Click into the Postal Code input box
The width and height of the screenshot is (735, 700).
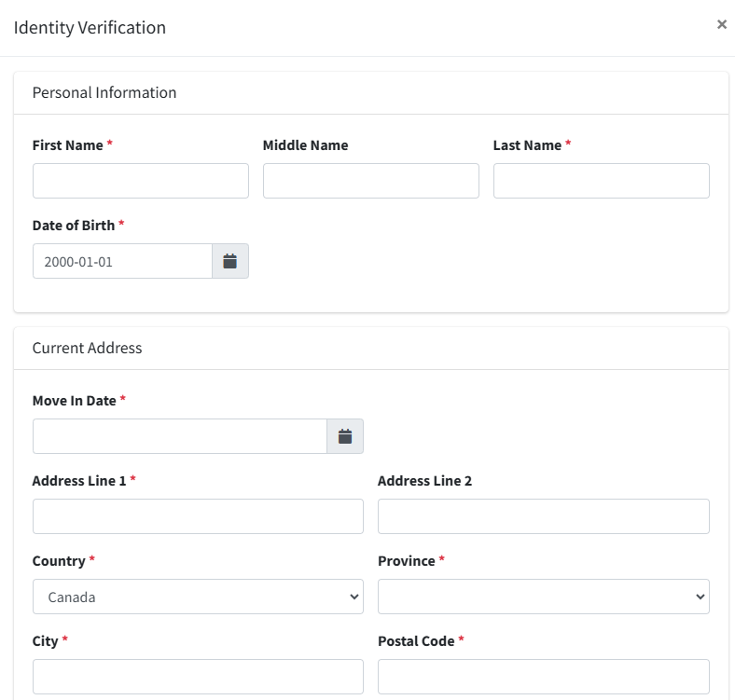544,677
